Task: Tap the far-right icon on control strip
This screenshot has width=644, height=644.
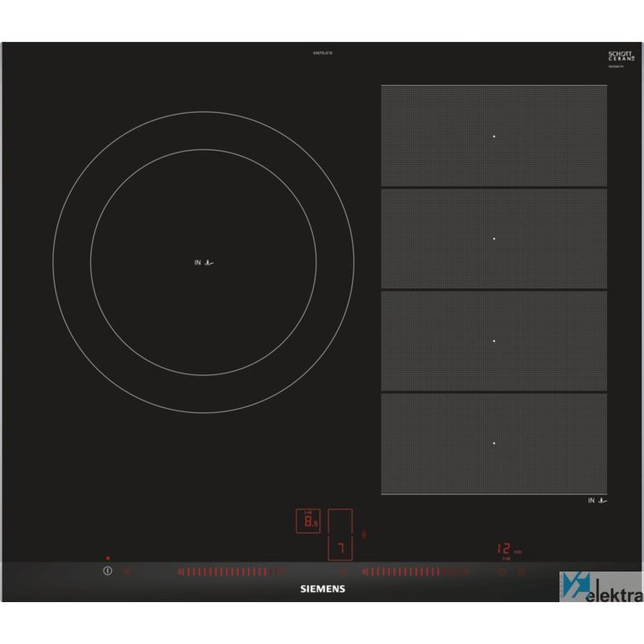Action: point(521,572)
